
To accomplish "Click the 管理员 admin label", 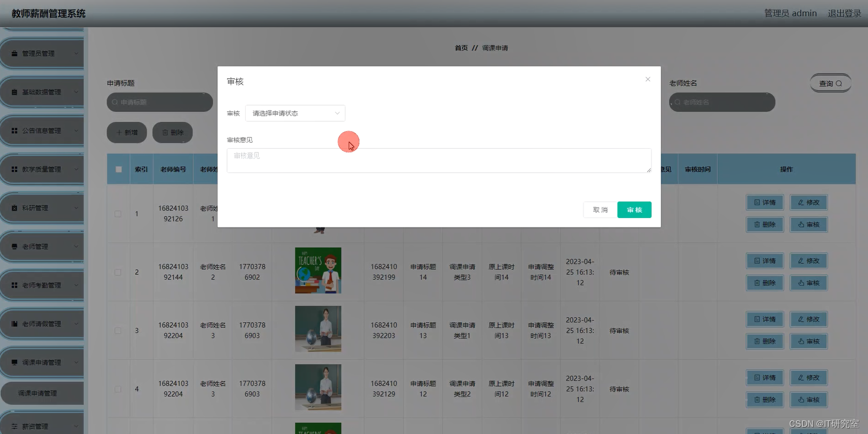I will pyautogui.click(x=790, y=13).
